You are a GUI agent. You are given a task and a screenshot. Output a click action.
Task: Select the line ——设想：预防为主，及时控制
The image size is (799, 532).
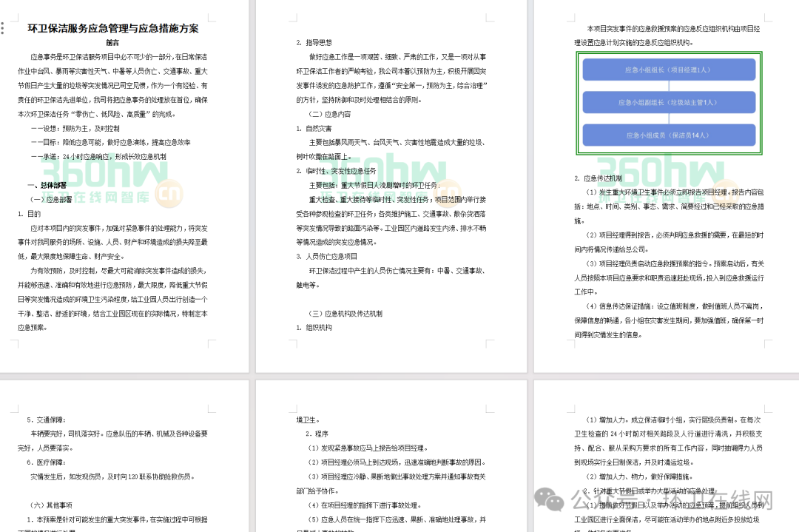point(75,129)
